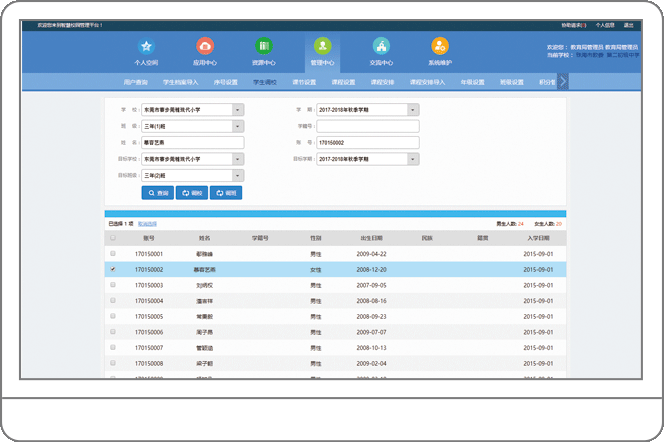
Task: Open the 课程安排 submenu tab
Action: pos(382,82)
